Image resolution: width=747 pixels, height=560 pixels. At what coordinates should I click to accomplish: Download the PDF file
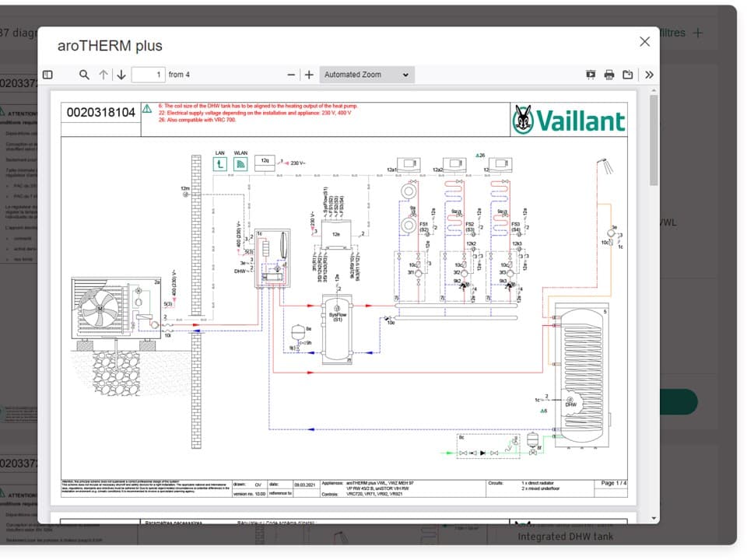tap(628, 75)
